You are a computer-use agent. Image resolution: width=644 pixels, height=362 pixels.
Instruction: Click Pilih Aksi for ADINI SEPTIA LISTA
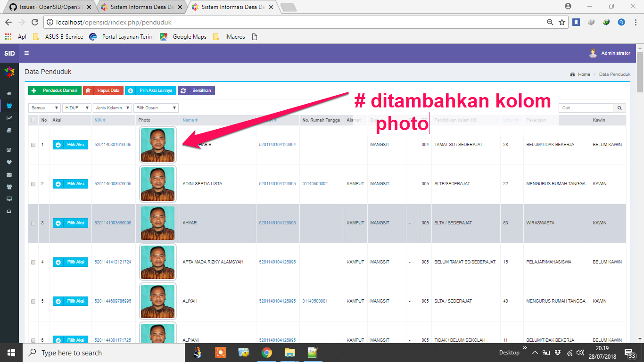point(70,184)
